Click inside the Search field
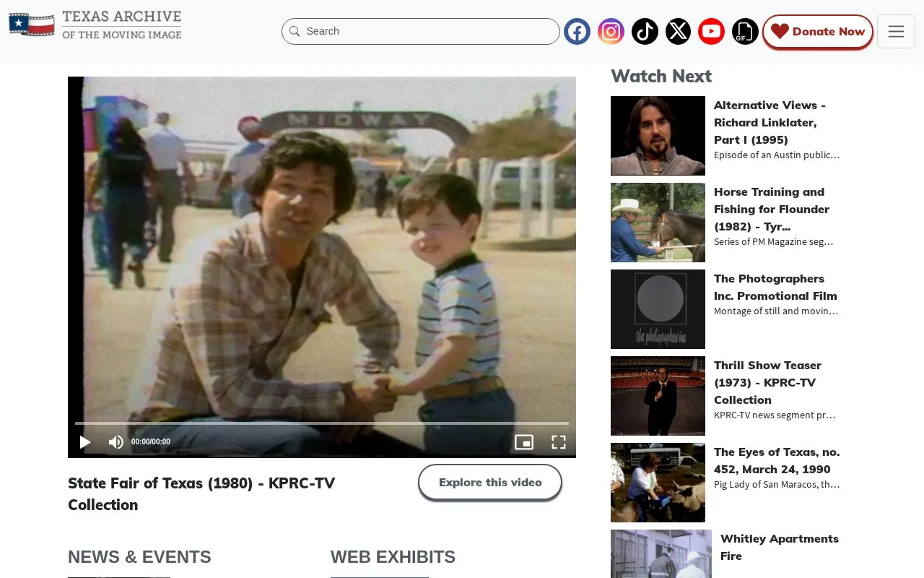The height and width of the screenshot is (578, 924). [x=421, y=31]
